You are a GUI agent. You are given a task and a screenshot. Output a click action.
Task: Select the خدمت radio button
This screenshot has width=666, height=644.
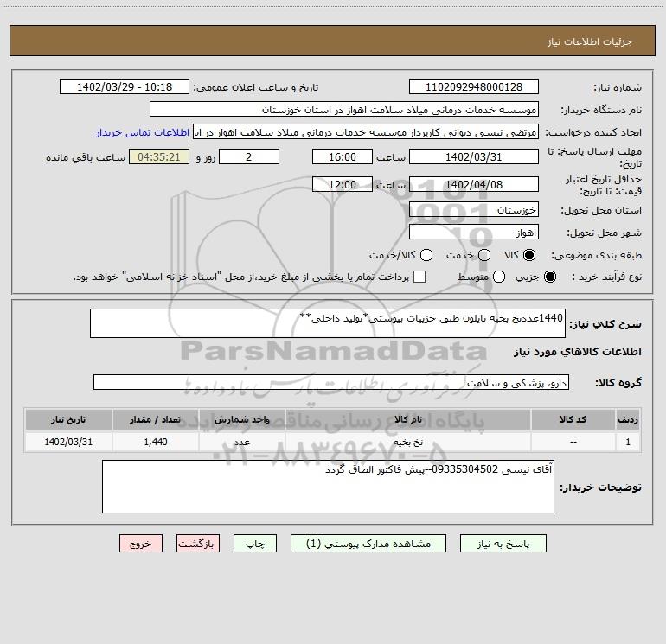click(484, 255)
